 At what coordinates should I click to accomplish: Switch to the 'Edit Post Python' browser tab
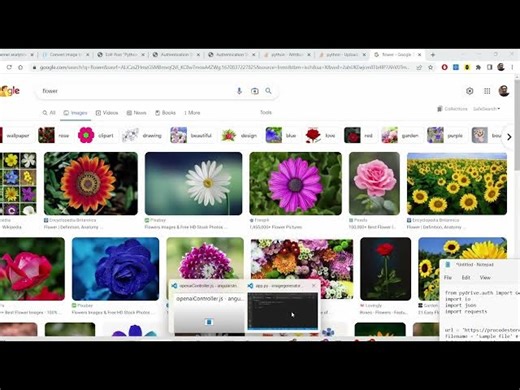tap(120, 55)
